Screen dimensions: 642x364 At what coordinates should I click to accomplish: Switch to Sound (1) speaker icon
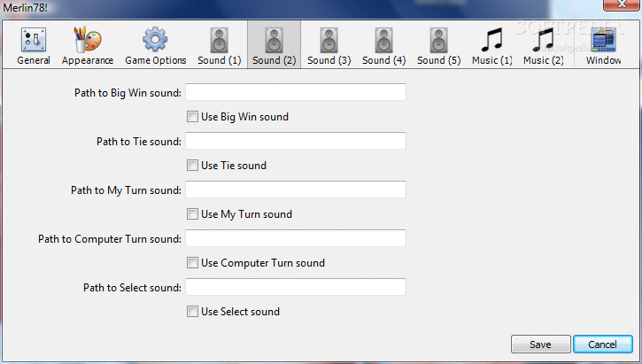[x=219, y=40]
